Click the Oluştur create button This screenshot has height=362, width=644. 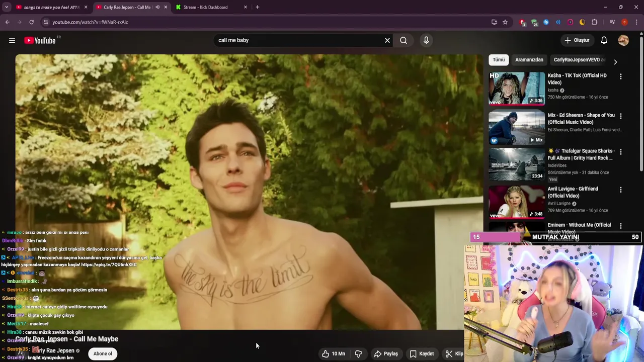point(577,40)
